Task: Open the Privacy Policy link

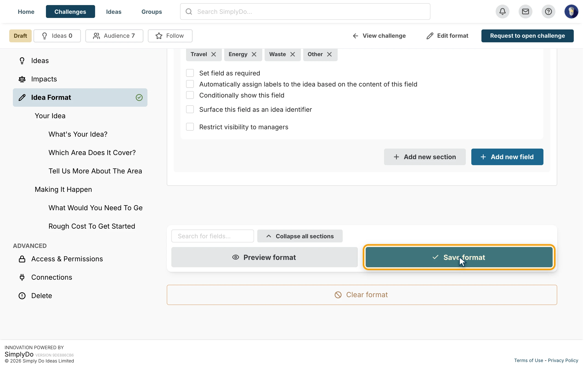Action: click(563, 360)
